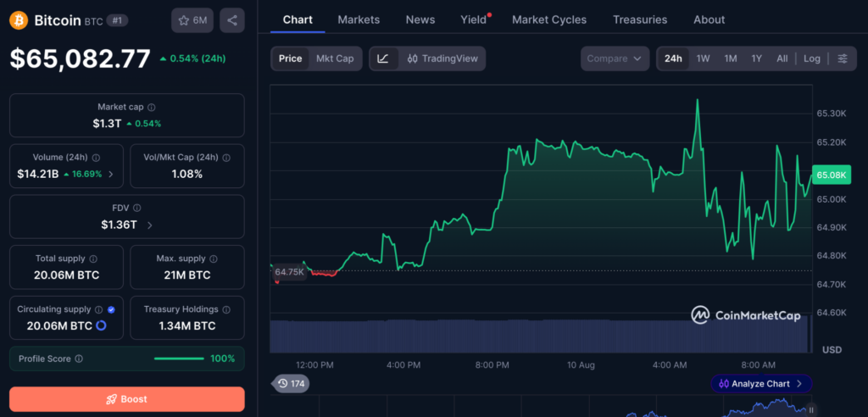This screenshot has height=417, width=868.
Task: Click the Profile Score info icon
Action: (x=79, y=359)
